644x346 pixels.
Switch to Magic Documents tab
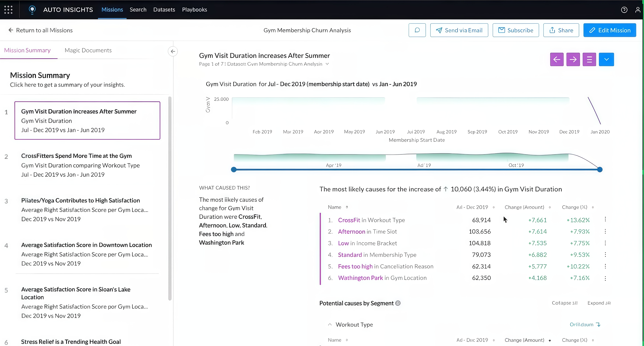(88, 50)
